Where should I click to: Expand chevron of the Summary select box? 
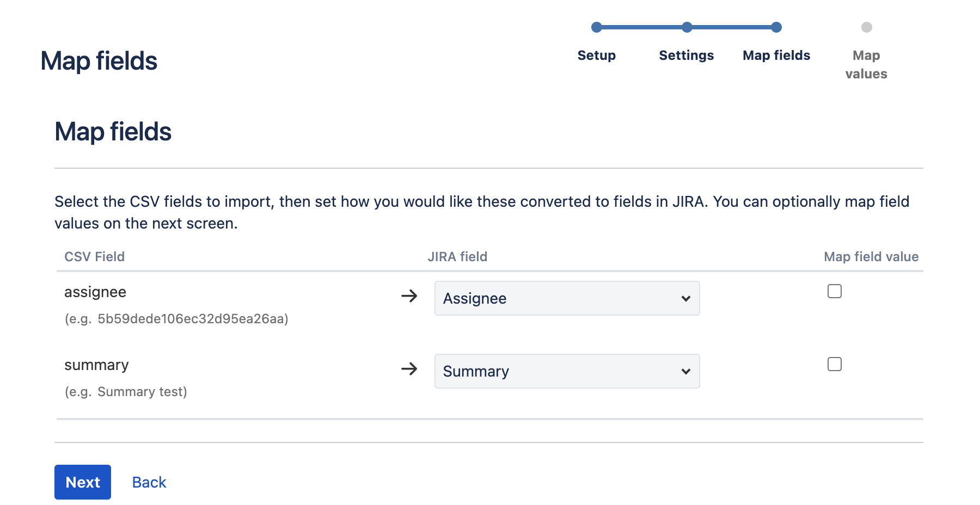[x=685, y=371]
